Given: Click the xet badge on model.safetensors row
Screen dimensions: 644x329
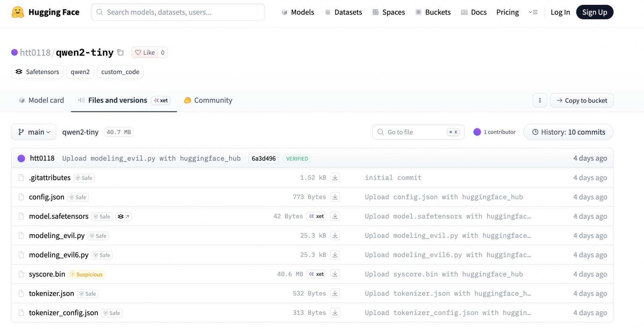Looking at the screenshot, I should pos(316,216).
